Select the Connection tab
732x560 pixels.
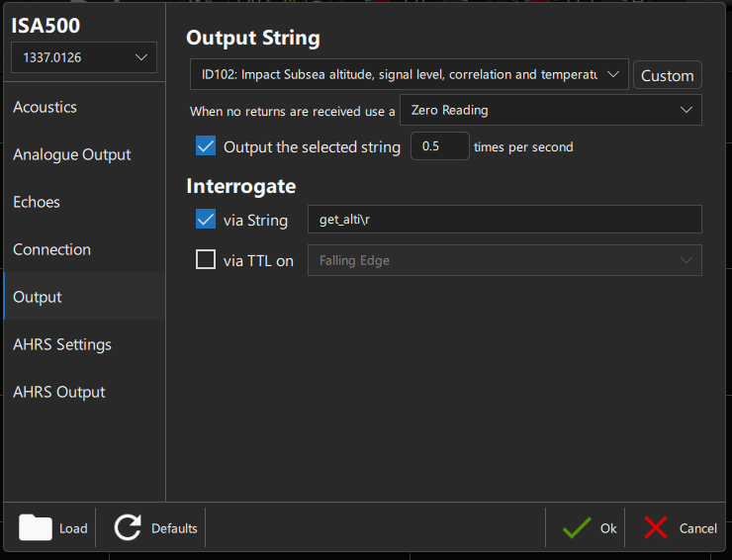pos(51,249)
